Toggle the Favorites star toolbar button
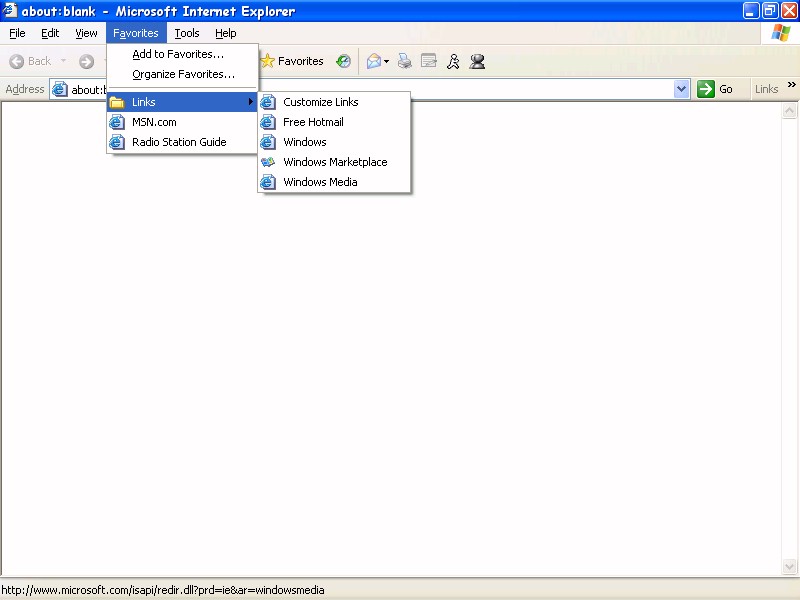The width and height of the screenshot is (800, 600). (x=292, y=61)
